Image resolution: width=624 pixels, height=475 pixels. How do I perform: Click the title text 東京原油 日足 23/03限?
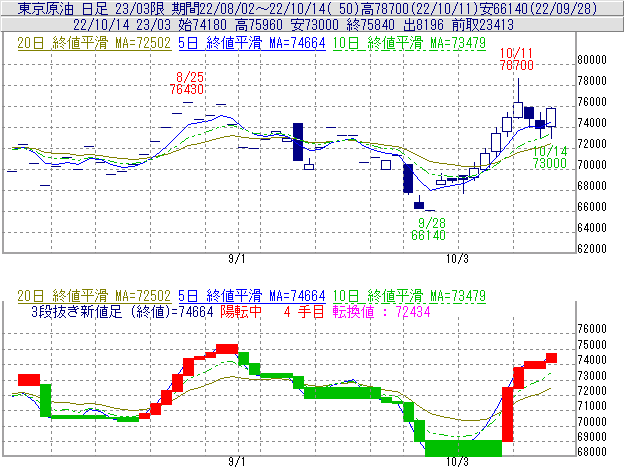[x=93, y=9]
